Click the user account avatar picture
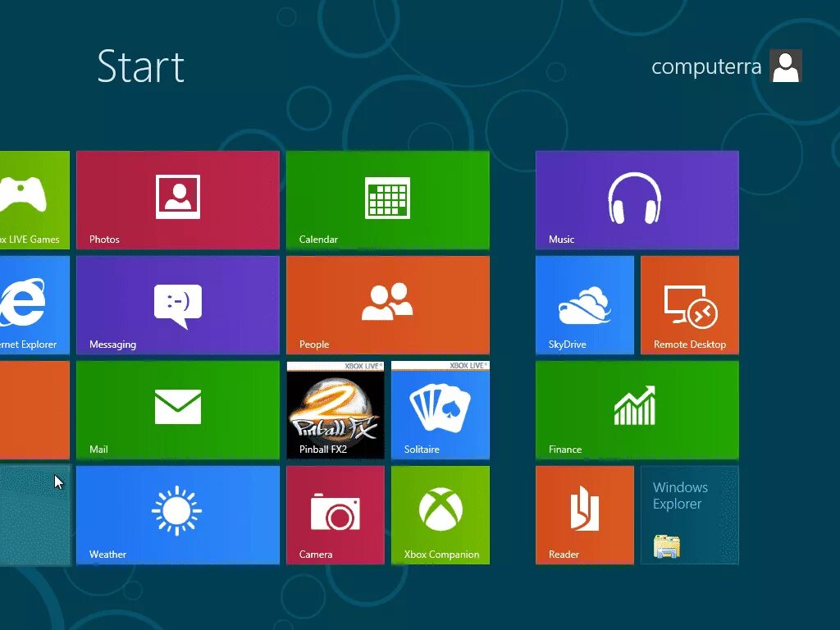The height and width of the screenshot is (630, 840). [785, 66]
